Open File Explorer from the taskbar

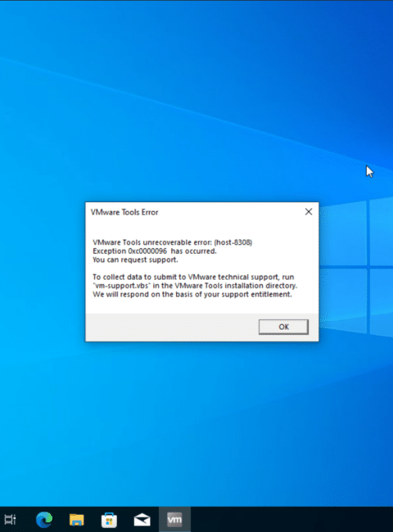[x=77, y=520]
